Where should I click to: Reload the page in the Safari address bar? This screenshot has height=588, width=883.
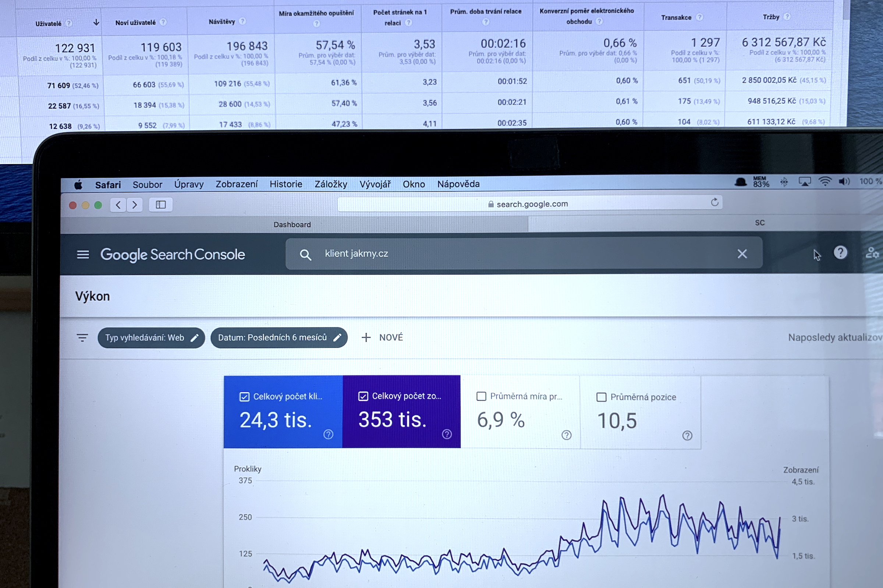tap(714, 202)
